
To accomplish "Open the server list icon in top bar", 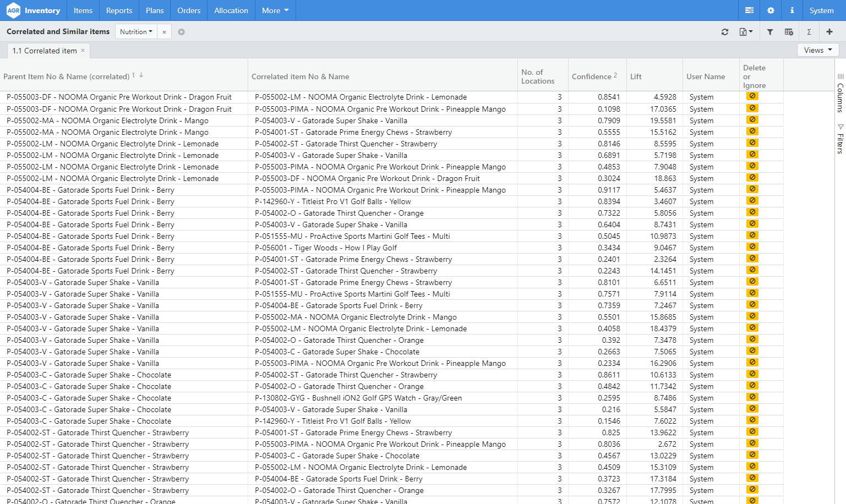I will pos(749,10).
